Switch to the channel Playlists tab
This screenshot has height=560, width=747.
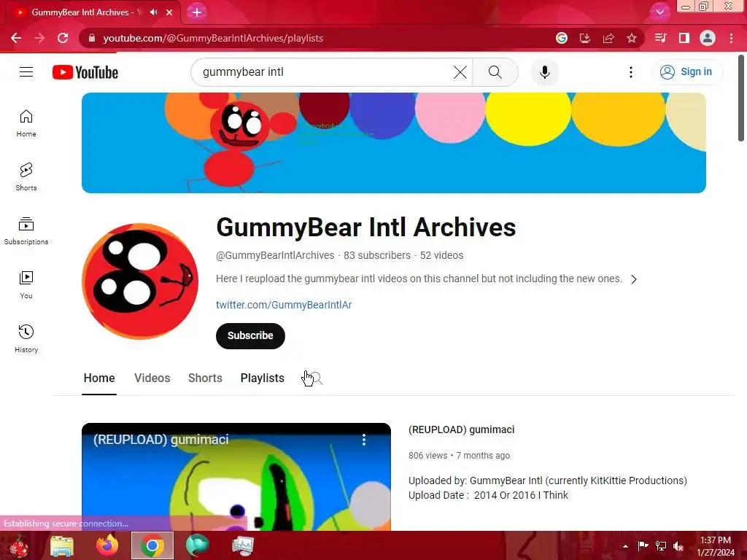[x=262, y=378]
